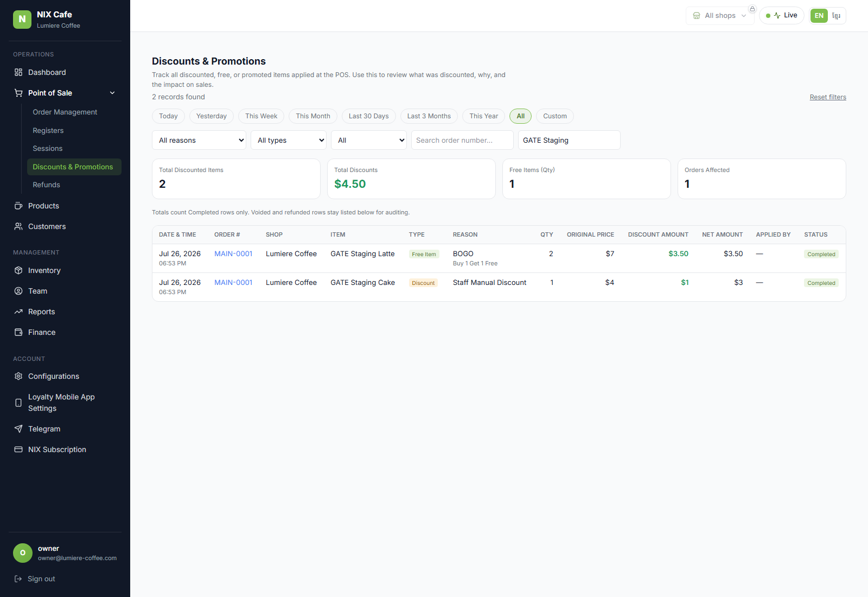
Task: Click the Telegram paper-plane icon
Action: click(x=18, y=429)
